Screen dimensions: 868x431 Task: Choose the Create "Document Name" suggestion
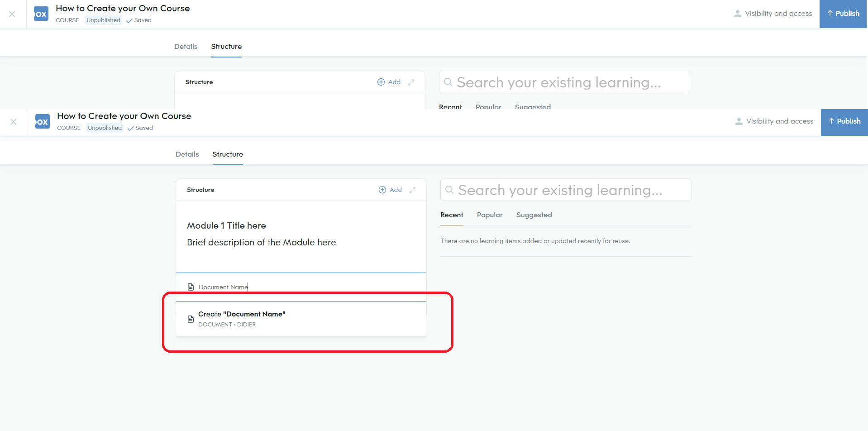pos(242,319)
